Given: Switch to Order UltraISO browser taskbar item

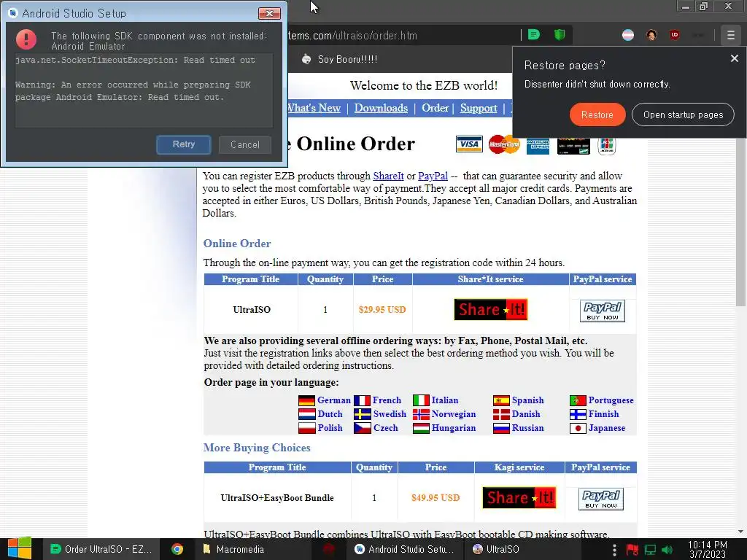Looking at the screenshot, I should (101, 549).
